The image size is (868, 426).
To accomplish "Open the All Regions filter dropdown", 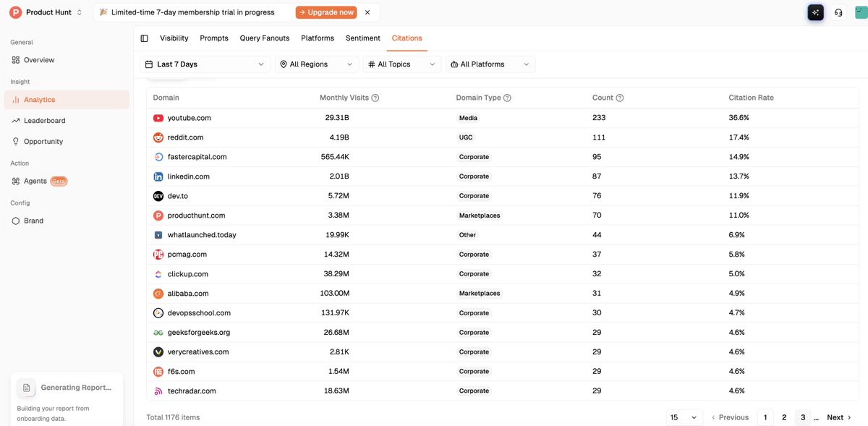I will tap(317, 64).
